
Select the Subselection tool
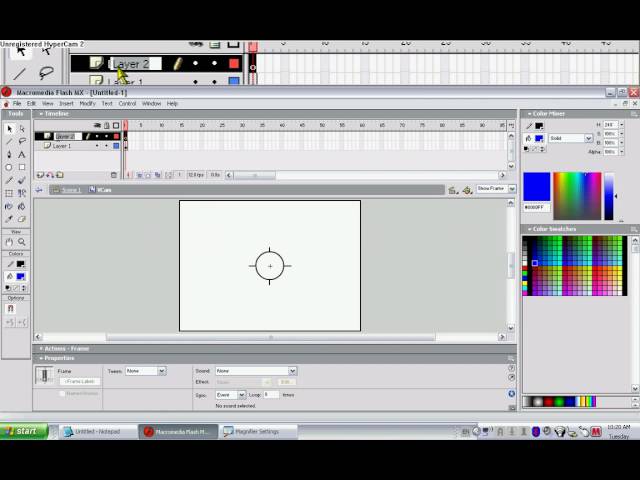[x=22, y=129]
